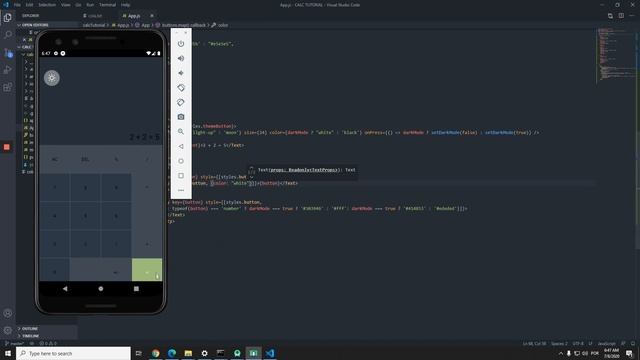640x360 pixels.
Task: Open the Run and Debug view
Action: (x=7, y=70)
